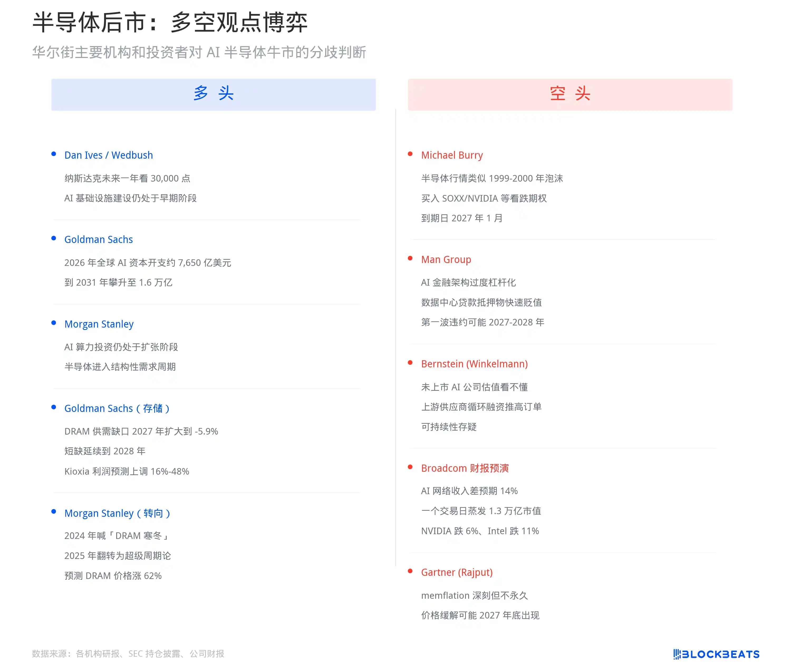Click the line 买入 SOXX/NVIDIA 等看跌期权
The width and height of the screenshot is (791, 672).
click(x=484, y=198)
